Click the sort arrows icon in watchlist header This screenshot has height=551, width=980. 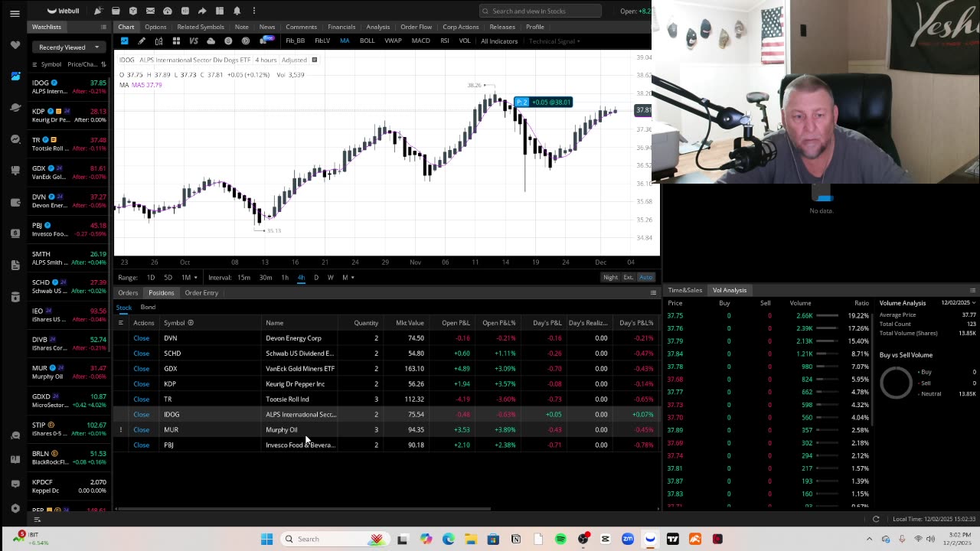(103, 64)
